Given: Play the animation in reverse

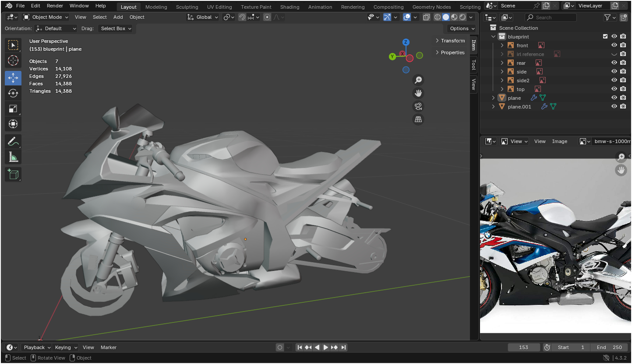Looking at the screenshot, I should (x=317, y=347).
